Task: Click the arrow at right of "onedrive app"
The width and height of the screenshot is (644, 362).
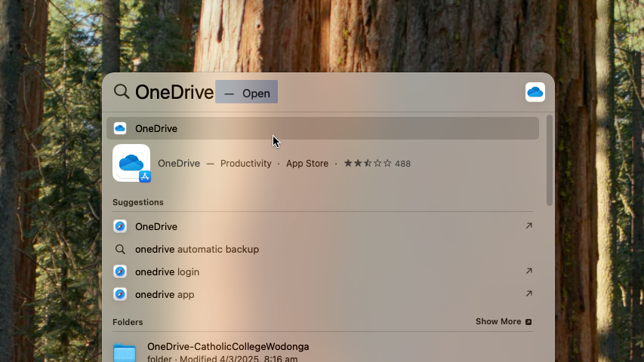Action: coord(528,294)
